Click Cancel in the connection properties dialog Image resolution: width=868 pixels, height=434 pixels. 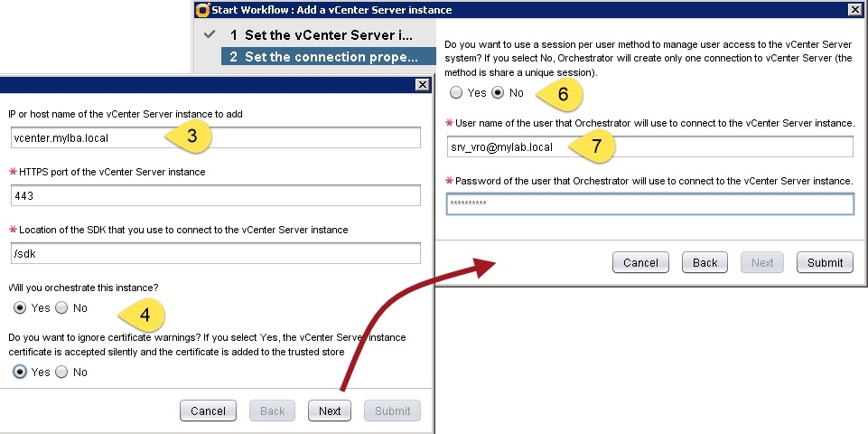tap(640, 263)
